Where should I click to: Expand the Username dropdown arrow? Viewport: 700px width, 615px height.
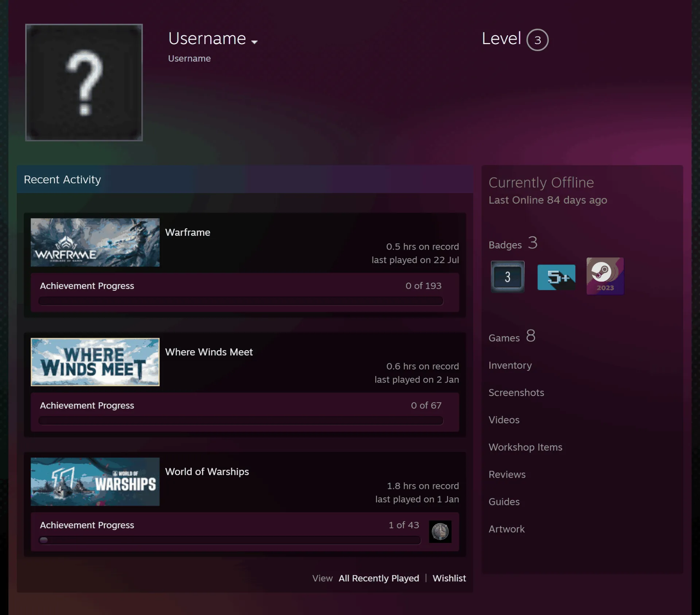click(254, 42)
